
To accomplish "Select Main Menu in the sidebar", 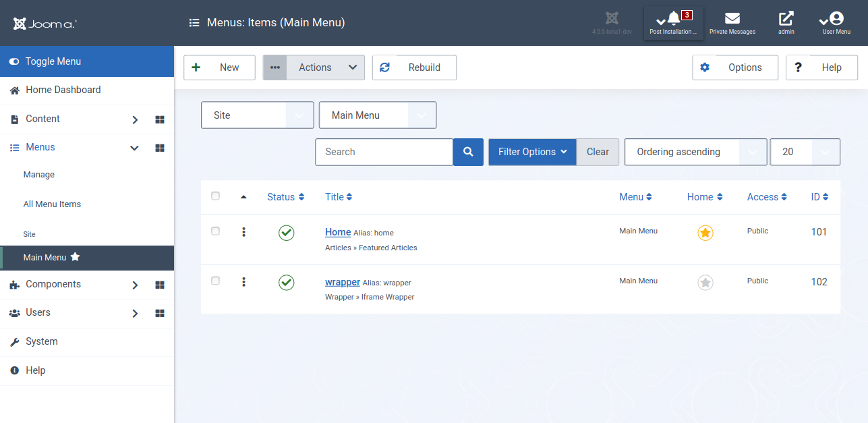I will 87,258.
